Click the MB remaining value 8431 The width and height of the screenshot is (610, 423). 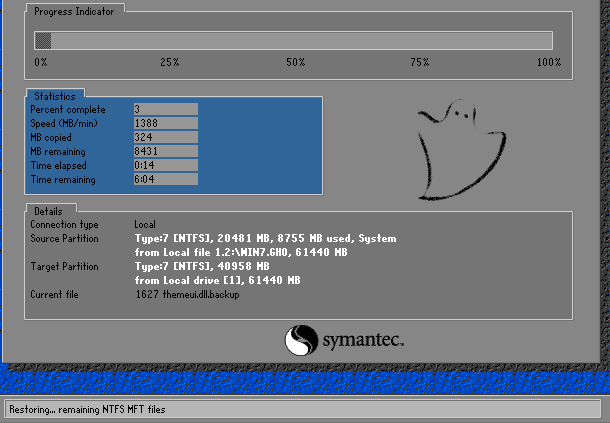(165, 151)
